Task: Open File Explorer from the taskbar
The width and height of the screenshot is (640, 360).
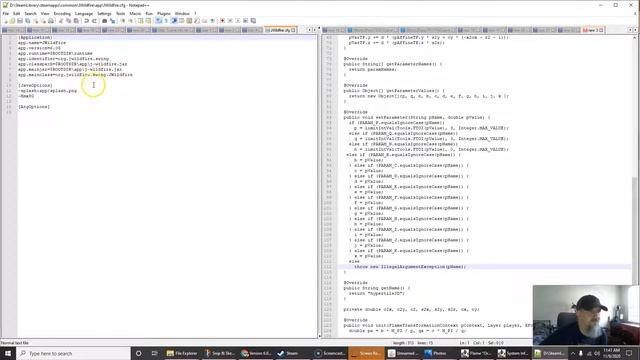Action: coord(182,353)
